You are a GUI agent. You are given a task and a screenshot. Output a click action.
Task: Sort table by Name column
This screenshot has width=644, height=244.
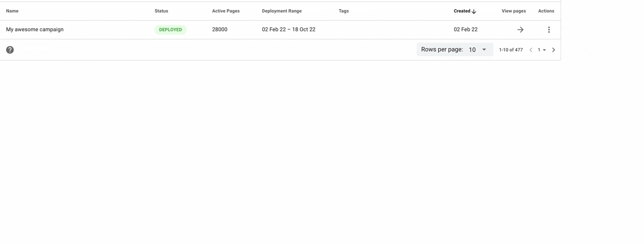coord(12,11)
